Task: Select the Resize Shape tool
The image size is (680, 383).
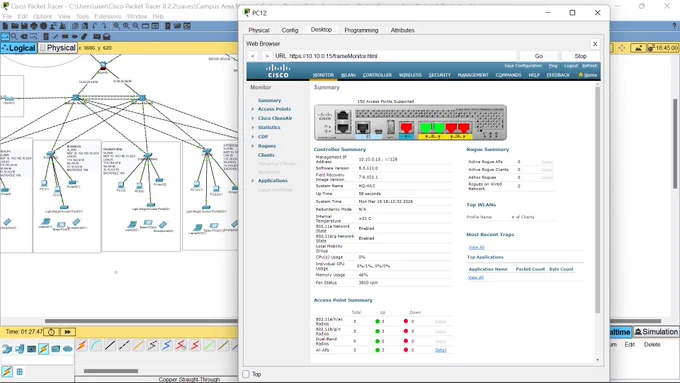Action: coord(33,36)
